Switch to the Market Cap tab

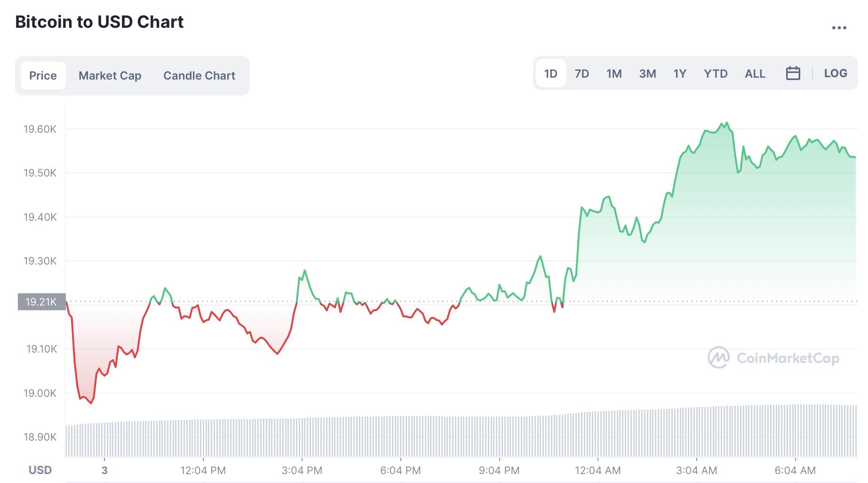(110, 76)
